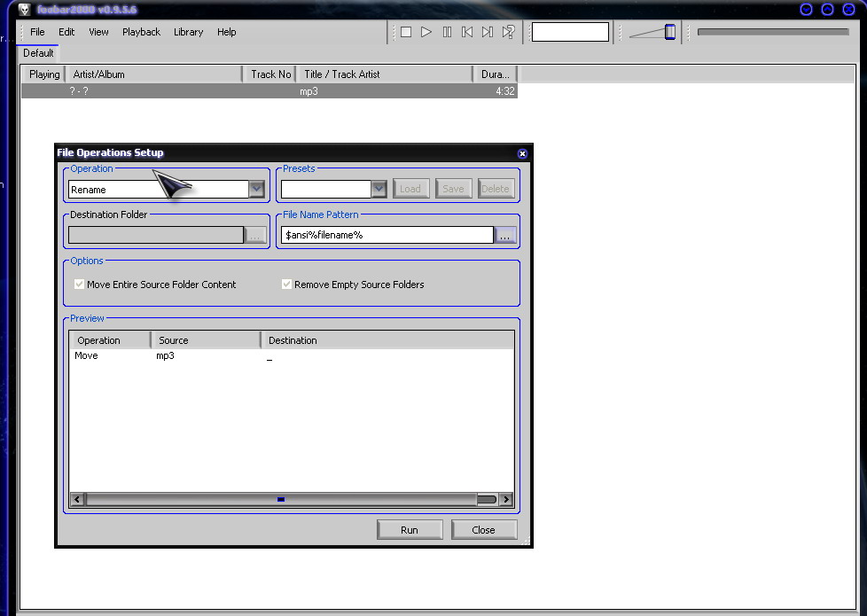The image size is (867, 616).
Task: Click the Close button in dialog
Action: pyautogui.click(x=484, y=530)
